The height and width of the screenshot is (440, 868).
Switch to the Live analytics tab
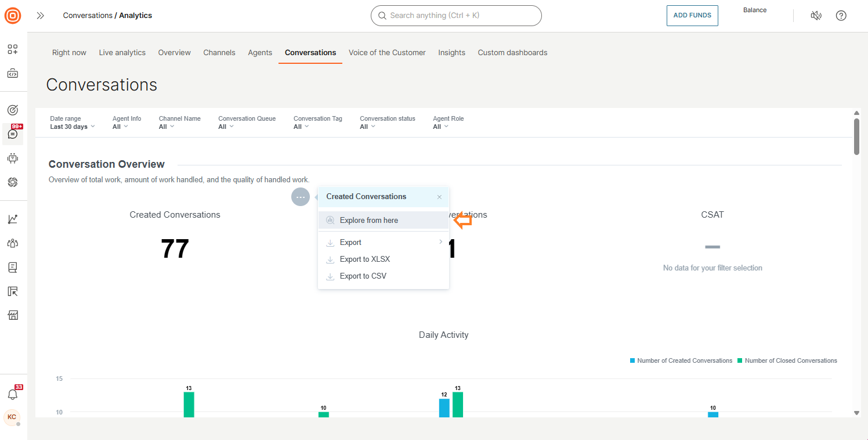coord(122,52)
